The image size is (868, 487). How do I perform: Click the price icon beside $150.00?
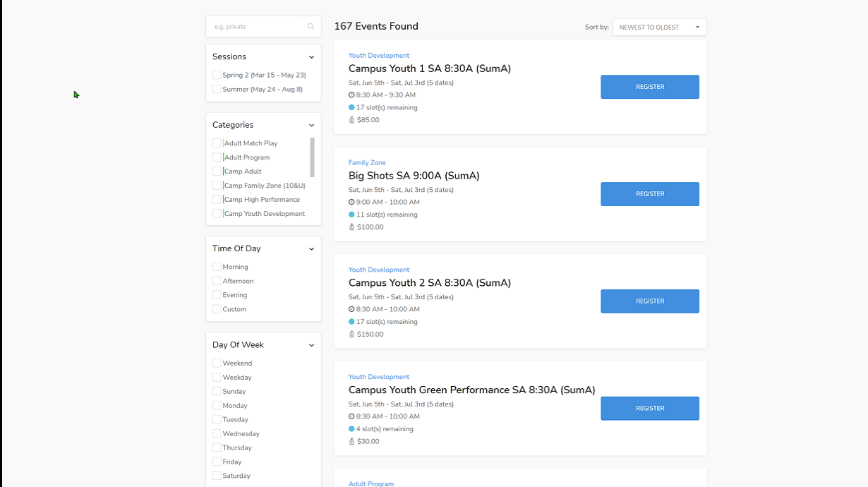pyautogui.click(x=351, y=334)
